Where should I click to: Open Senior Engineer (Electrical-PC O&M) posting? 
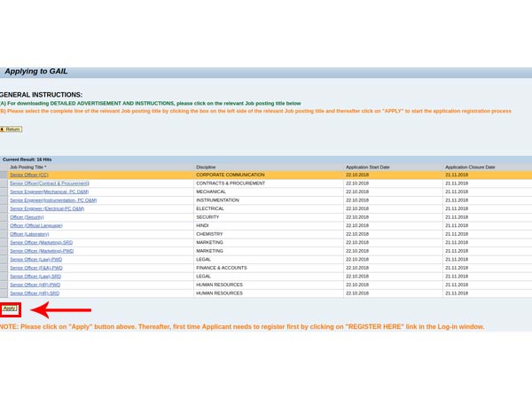coord(47,208)
